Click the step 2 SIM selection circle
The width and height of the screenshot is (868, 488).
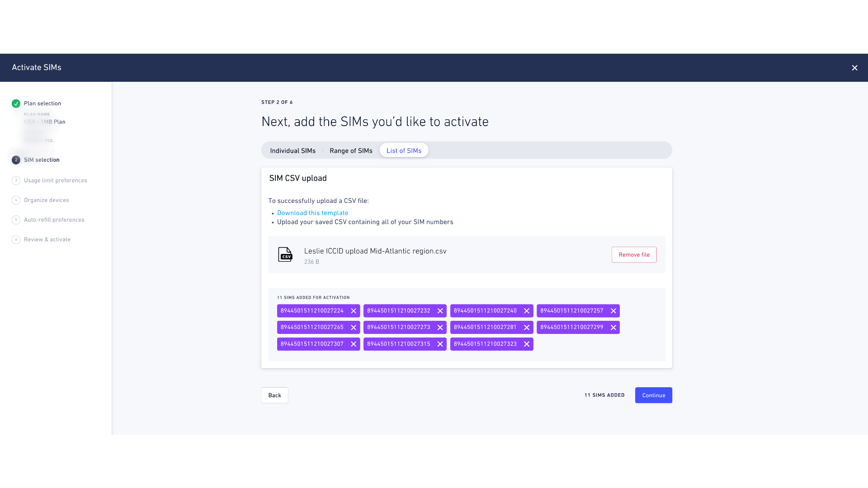[x=16, y=160]
